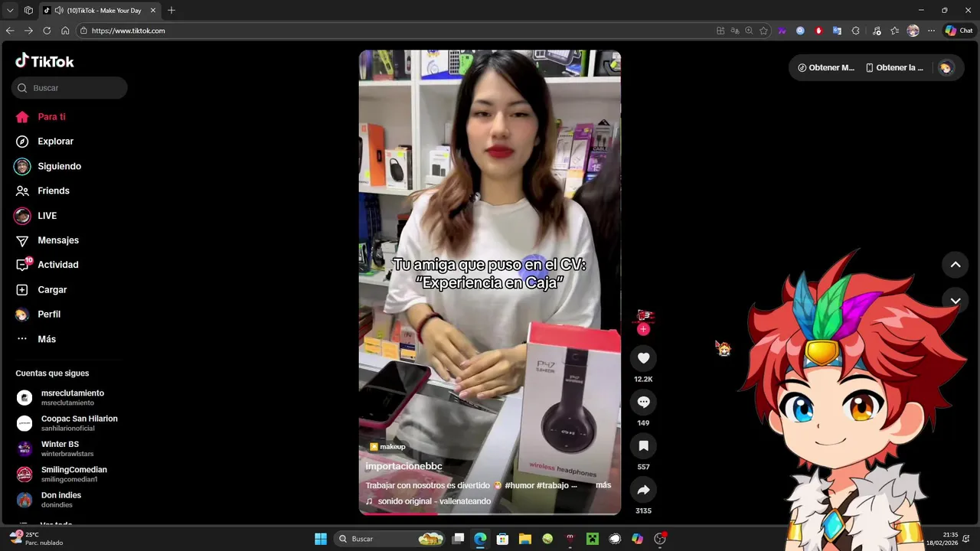Image resolution: width=980 pixels, height=551 pixels.
Task: Click the translate icon in the address bar
Action: coord(735,31)
